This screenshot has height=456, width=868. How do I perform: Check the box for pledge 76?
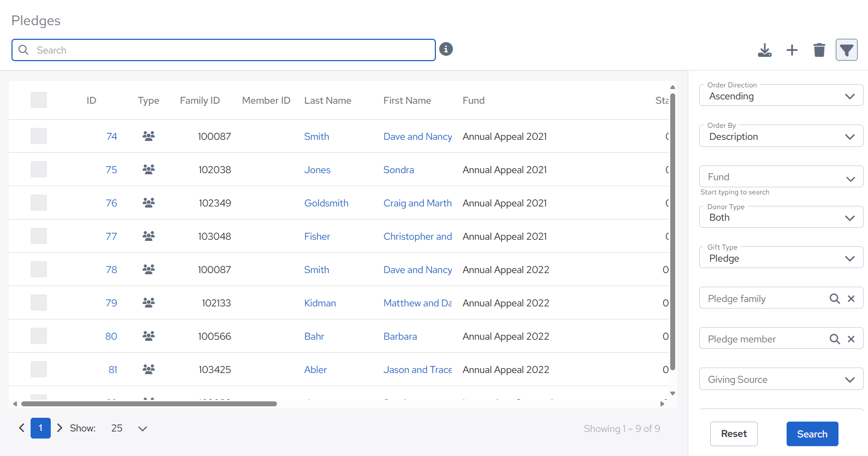(39, 203)
